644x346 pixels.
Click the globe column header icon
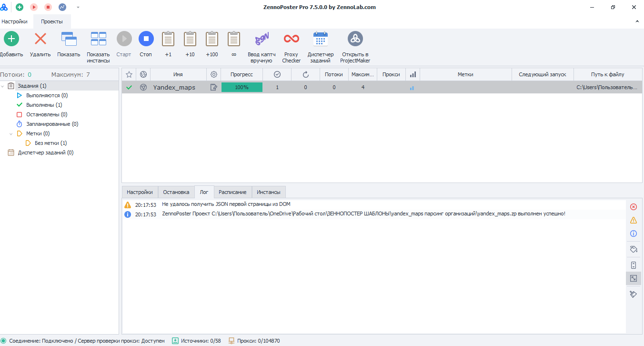[x=143, y=74]
